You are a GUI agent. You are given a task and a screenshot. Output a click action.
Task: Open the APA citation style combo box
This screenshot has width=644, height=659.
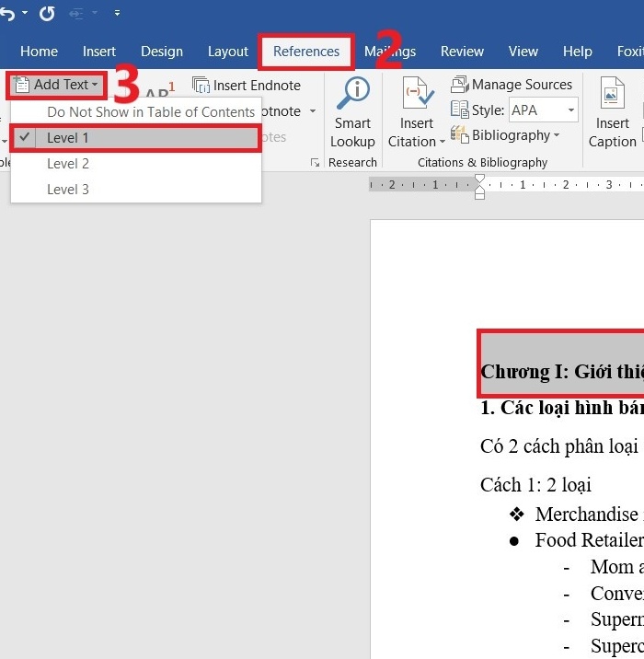pos(544,110)
